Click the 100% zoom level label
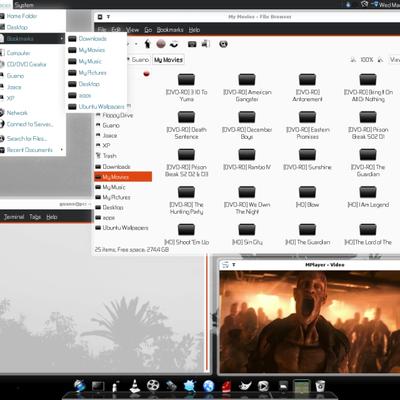 pos(367,60)
